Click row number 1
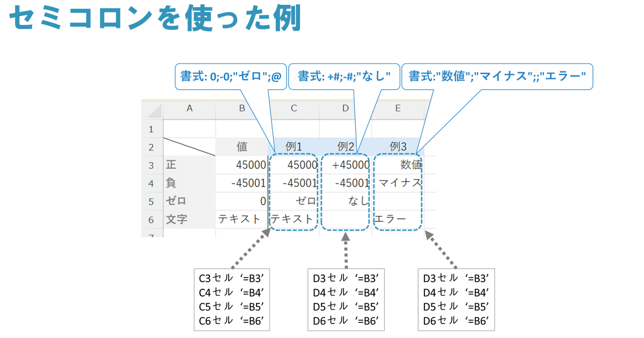This screenshot has width=644, height=338. (152, 129)
